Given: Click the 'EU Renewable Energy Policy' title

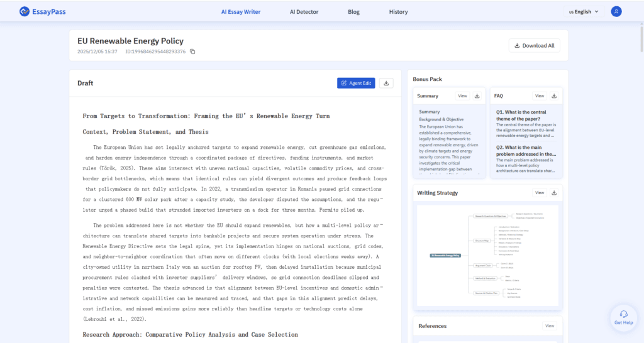Looking at the screenshot, I should click(x=131, y=41).
